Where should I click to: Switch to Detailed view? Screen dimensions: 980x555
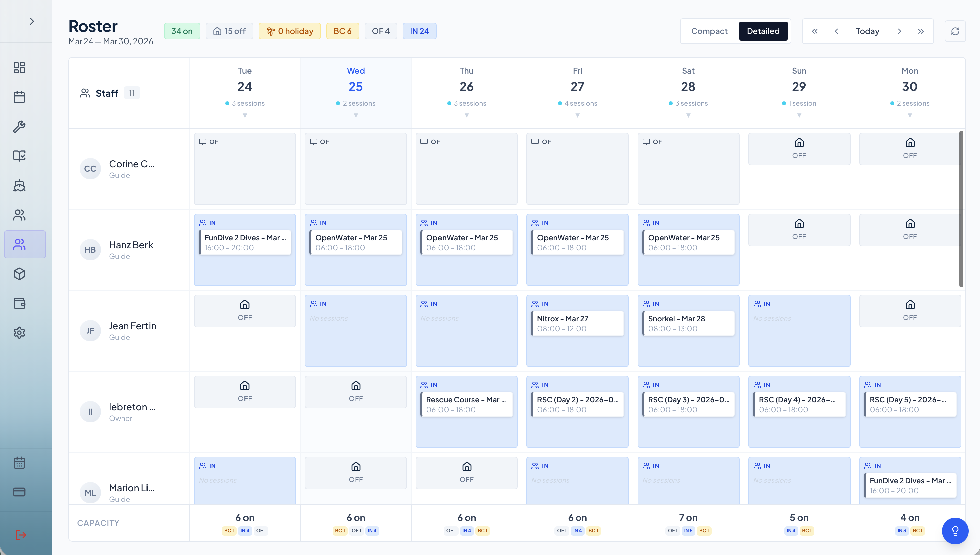point(763,31)
